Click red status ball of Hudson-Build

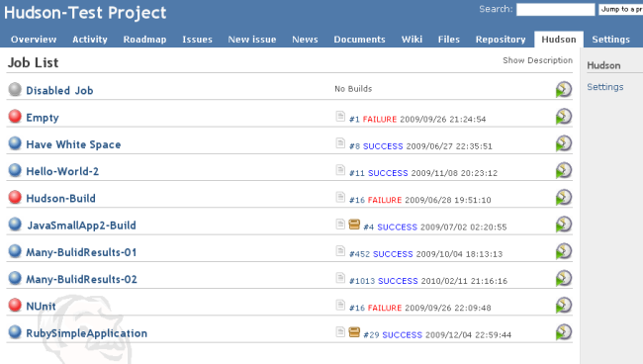click(x=15, y=197)
